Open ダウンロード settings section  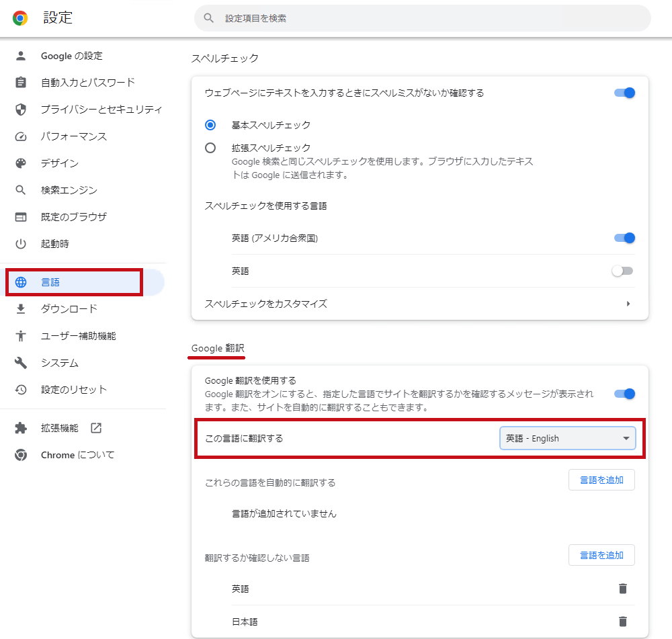coord(69,308)
